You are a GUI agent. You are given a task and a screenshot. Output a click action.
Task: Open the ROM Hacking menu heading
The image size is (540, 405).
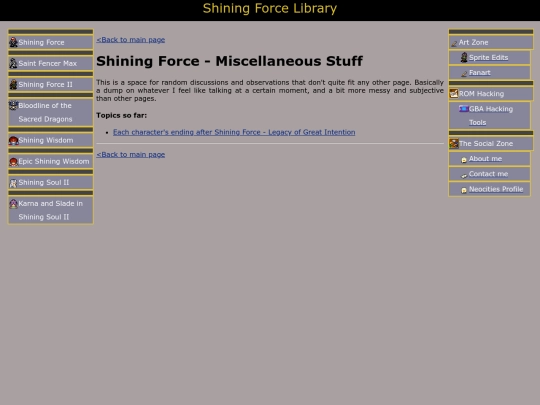pyautogui.click(x=491, y=93)
